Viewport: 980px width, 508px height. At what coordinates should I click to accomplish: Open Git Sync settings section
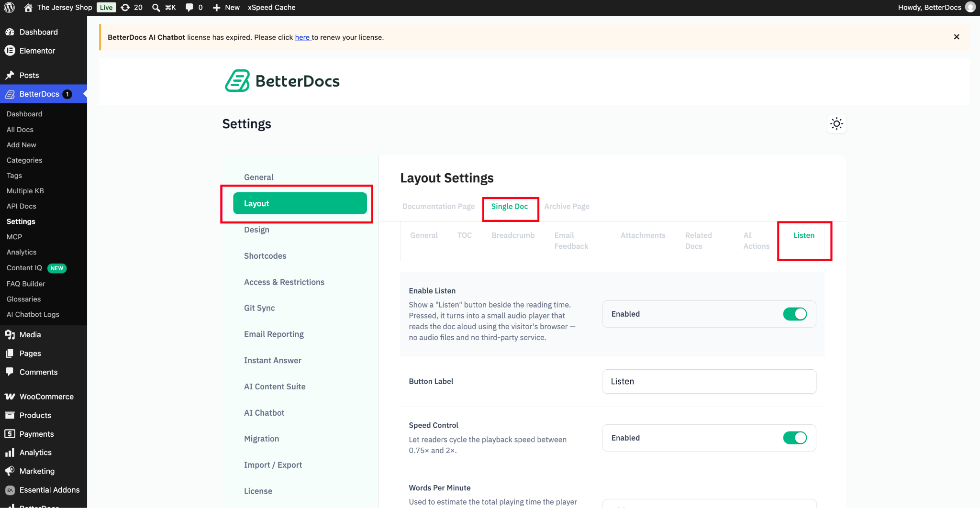(259, 308)
